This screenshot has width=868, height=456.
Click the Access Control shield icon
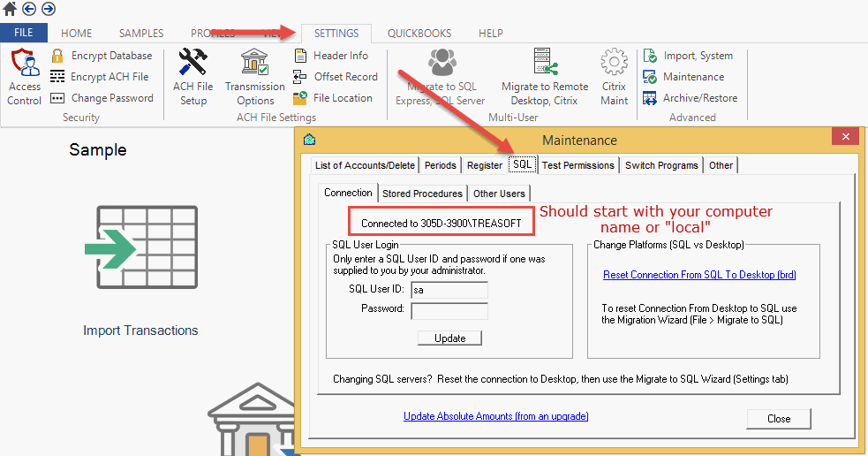tap(24, 63)
